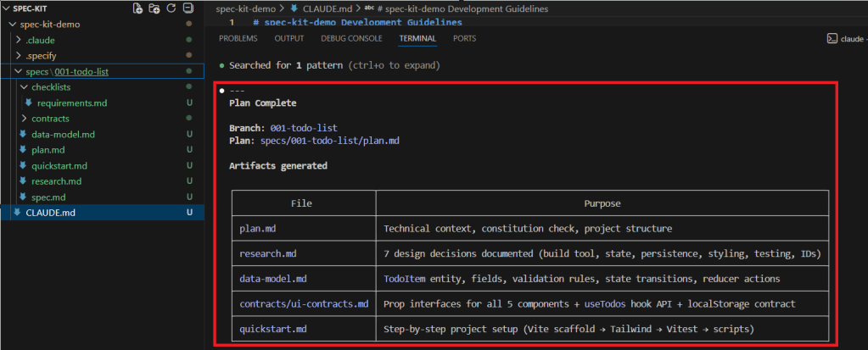Switch to the PROBLEMS tab
This screenshot has width=868, height=350.
point(238,39)
